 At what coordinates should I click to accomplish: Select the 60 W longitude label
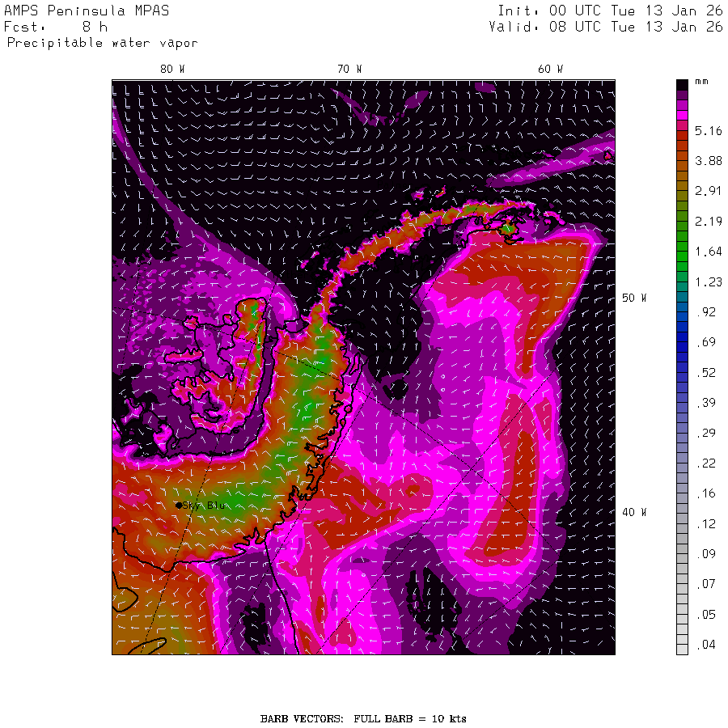pyautogui.click(x=550, y=70)
